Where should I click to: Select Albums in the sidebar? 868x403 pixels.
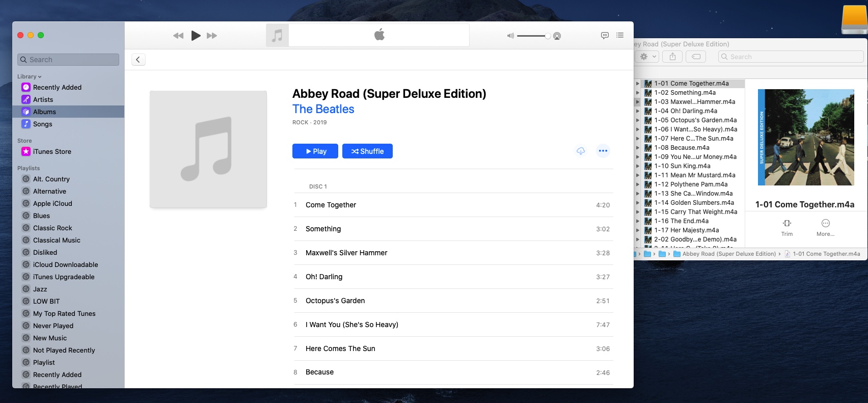click(68, 112)
